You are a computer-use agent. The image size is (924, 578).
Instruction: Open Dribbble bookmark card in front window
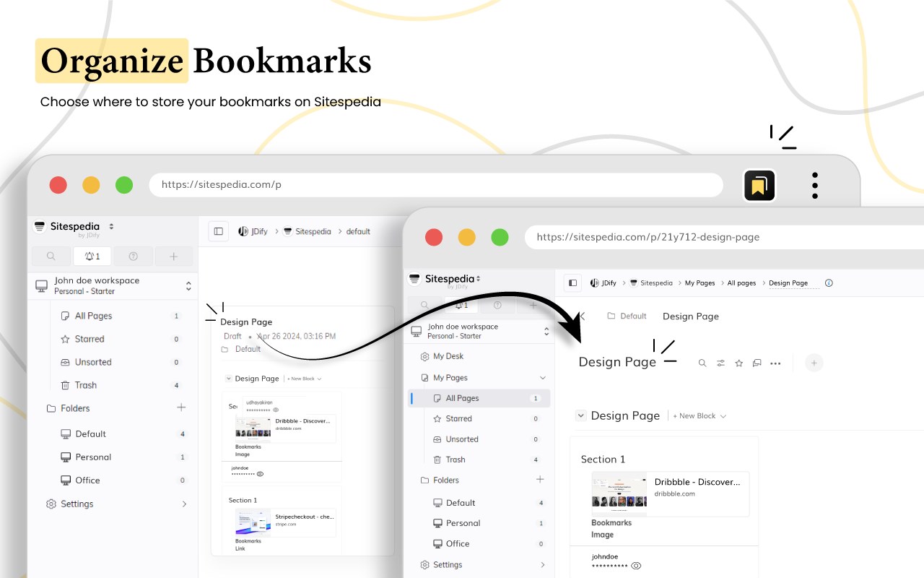coord(670,493)
